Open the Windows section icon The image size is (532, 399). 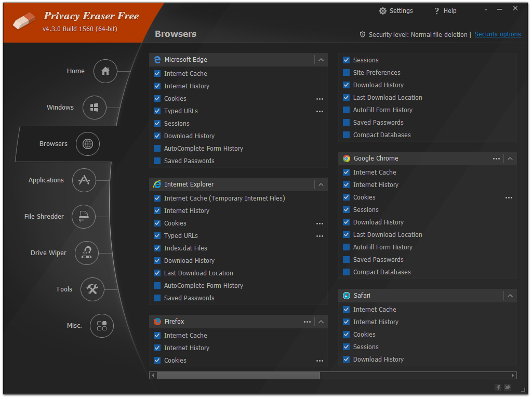pos(94,108)
